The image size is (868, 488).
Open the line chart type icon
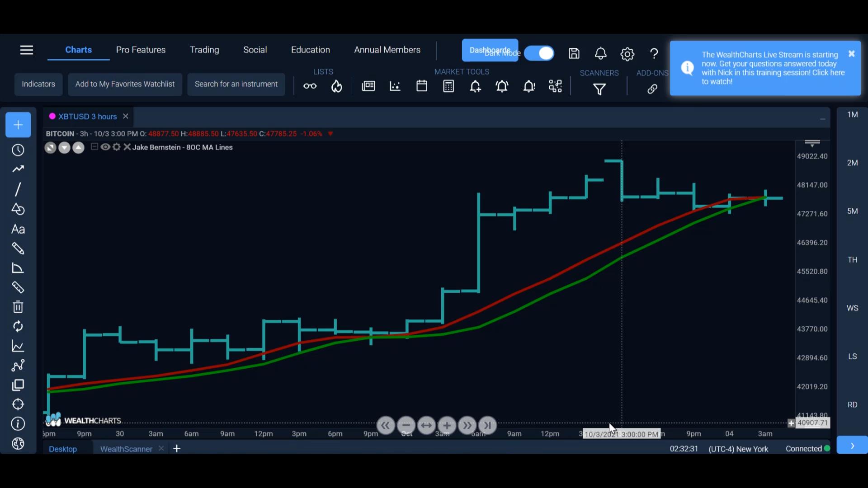(18, 347)
